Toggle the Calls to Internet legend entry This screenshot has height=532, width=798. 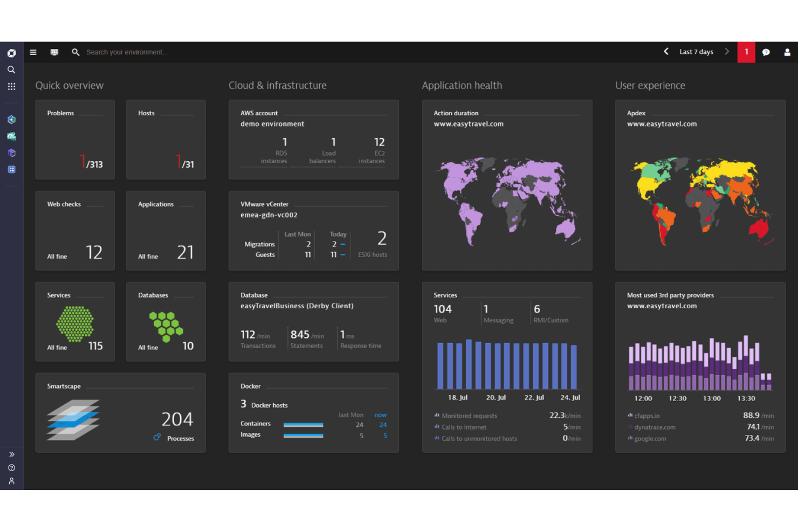[x=464, y=427]
